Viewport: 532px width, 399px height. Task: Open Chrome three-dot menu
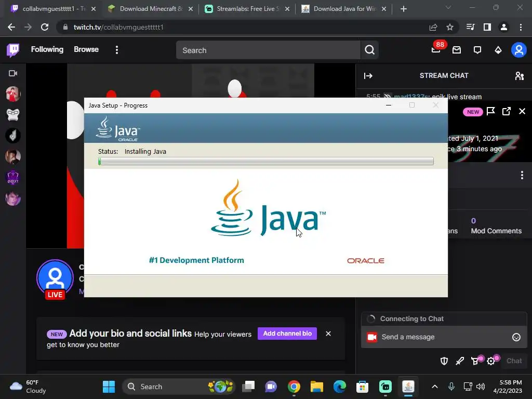(521, 27)
